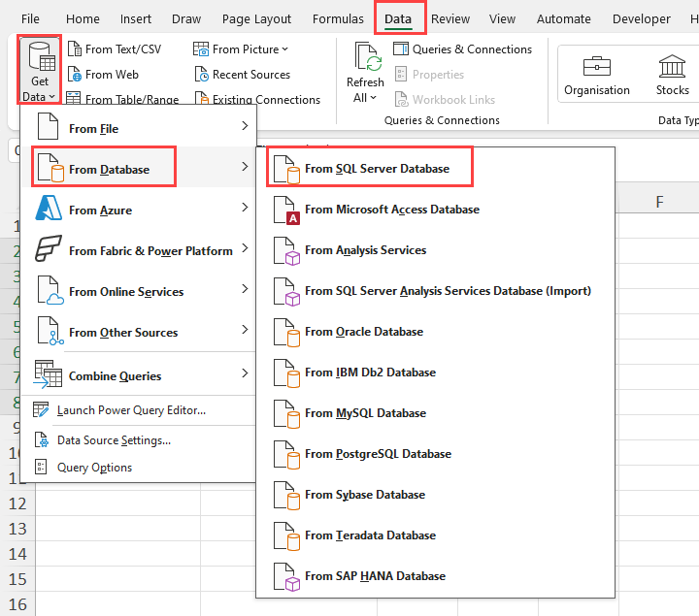This screenshot has height=616, width=699.
Task: Click the From Other Sources icon
Action: point(50,331)
